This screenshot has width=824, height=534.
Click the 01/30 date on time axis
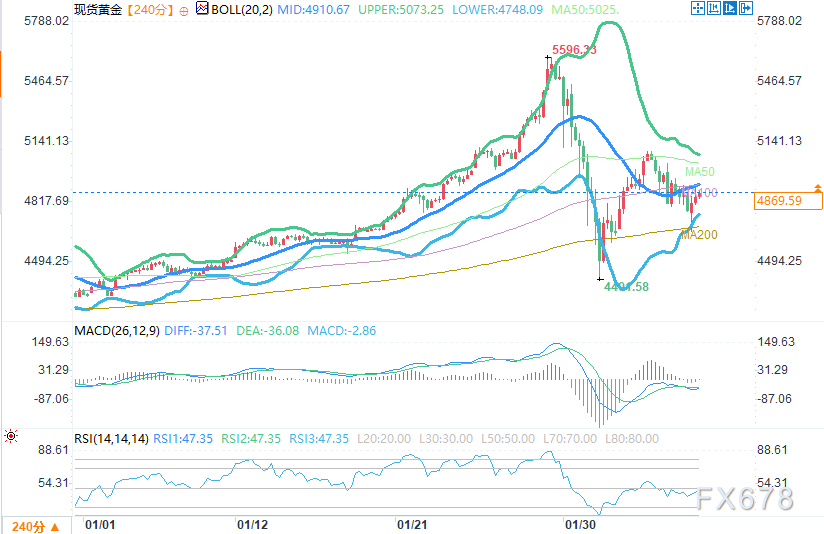pos(581,523)
